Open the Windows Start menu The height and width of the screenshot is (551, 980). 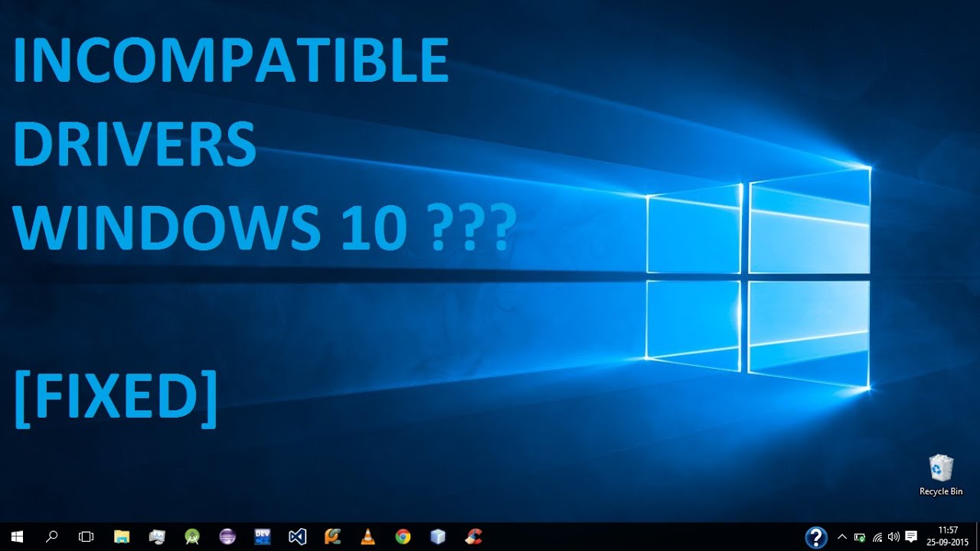tap(17, 536)
